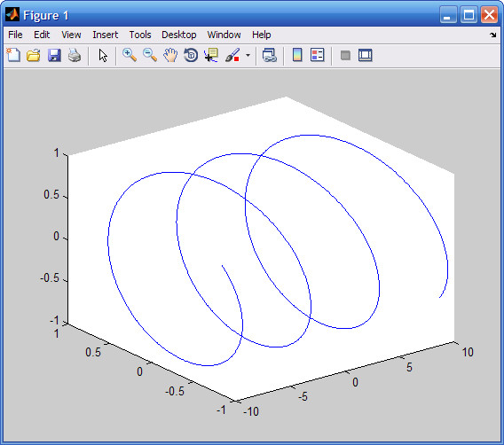
Task: Click Show Plot Tools and dock figure
Action: [x=366, y=55]
